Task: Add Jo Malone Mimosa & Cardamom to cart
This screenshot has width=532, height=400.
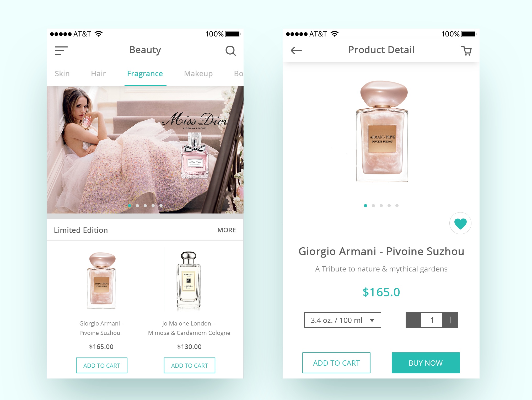Action: (x=190, y=365)
